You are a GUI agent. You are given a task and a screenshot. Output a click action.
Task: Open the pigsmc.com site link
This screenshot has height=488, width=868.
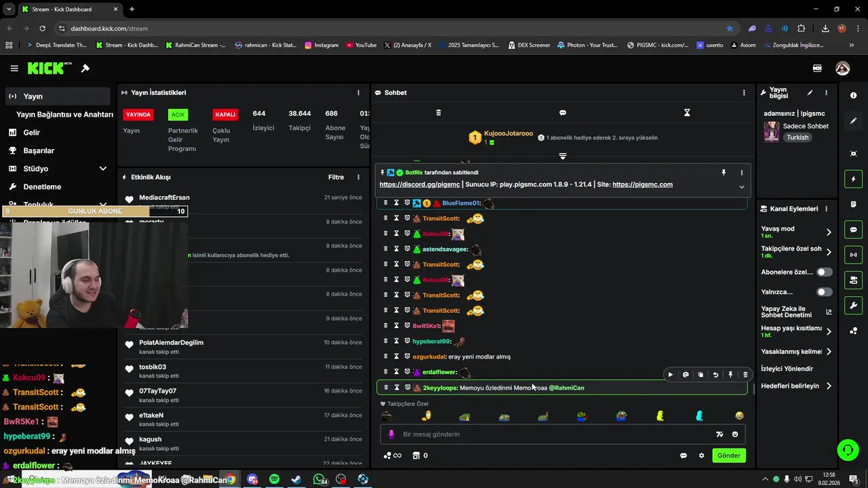click(642, 184)
